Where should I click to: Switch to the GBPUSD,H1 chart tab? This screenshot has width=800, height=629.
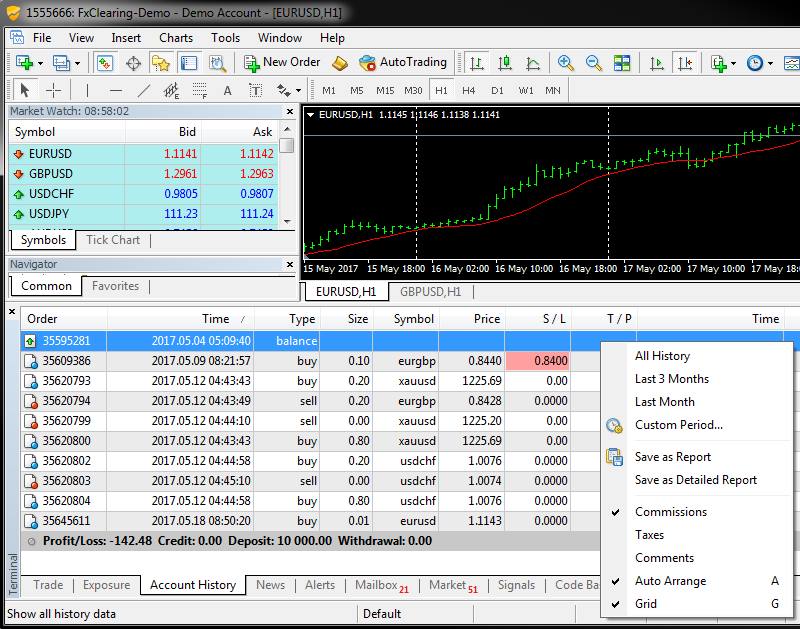430,292
